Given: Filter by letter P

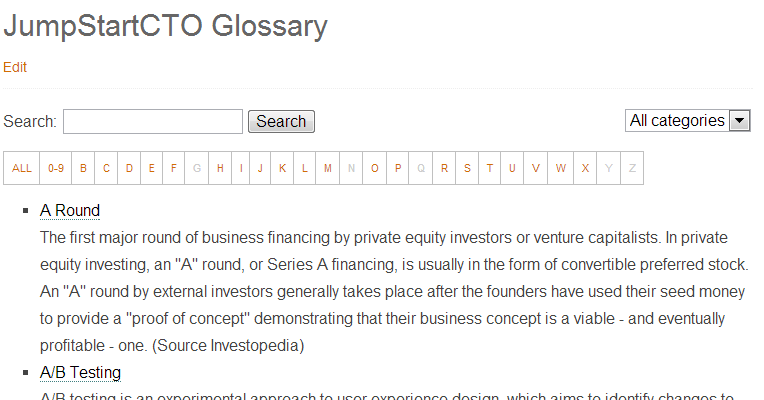Looking at the screenshot, I should [x=398, y=168].
